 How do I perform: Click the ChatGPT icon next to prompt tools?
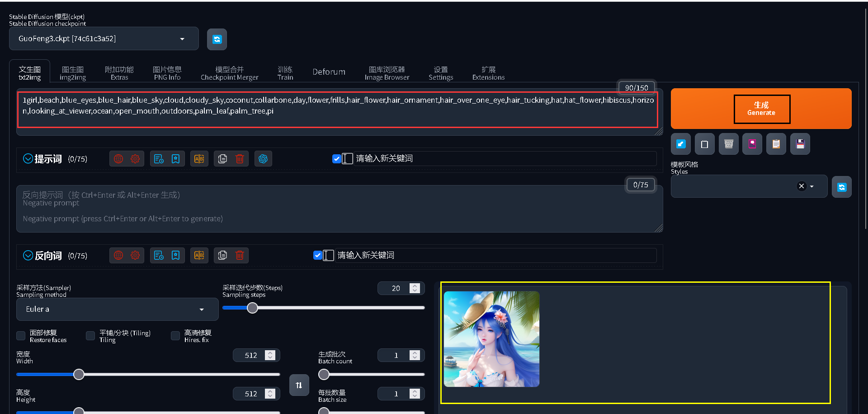click(x=263, y=158)
